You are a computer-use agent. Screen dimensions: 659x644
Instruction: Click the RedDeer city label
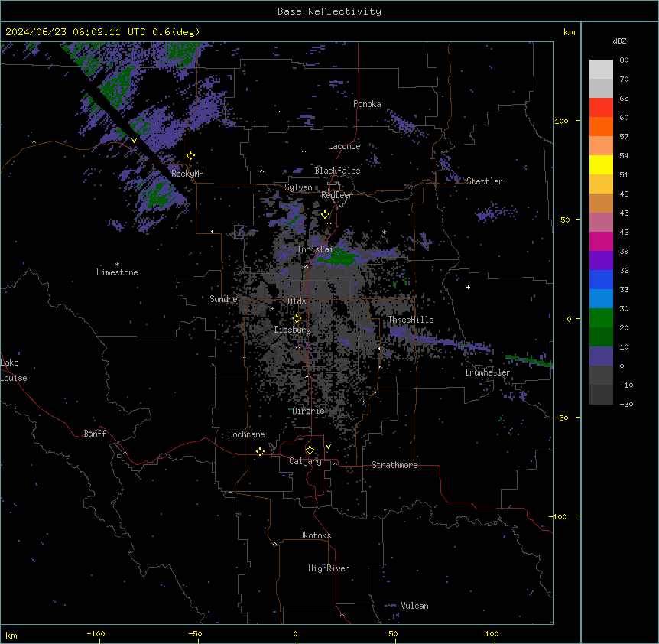pos(336,195)
